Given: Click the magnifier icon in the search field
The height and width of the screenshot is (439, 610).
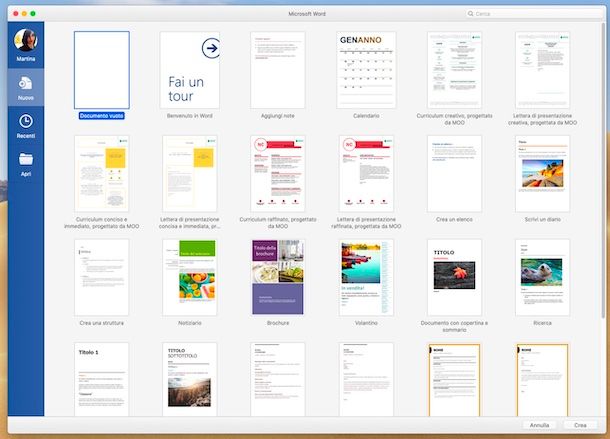Looking at the screenshot, I should (471, 14).
